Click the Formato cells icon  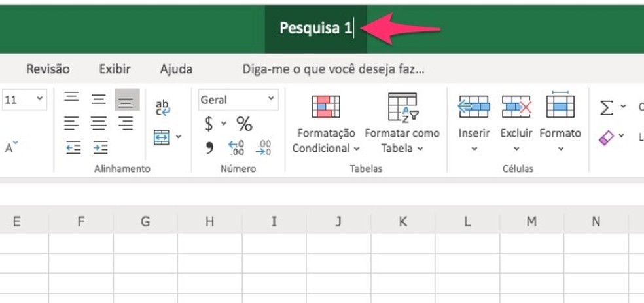click(x=560, y=105)
